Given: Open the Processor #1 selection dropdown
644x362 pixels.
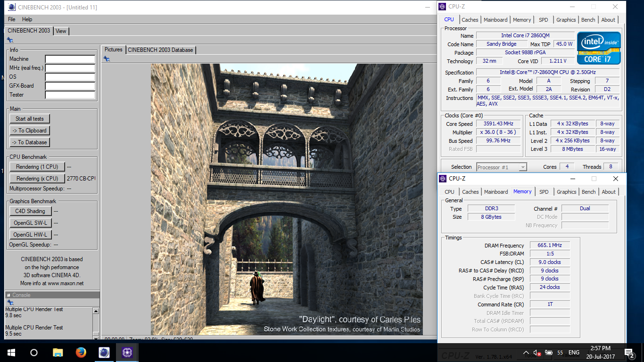Looking at the screenshot, I should pyautogui.click(x=502, y=167).
